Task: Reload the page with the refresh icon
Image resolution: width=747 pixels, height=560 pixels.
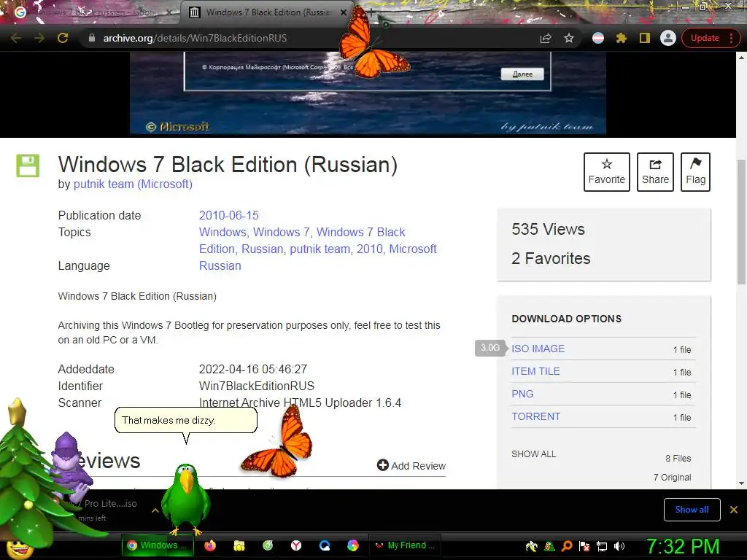Action: tap(63, 38)
